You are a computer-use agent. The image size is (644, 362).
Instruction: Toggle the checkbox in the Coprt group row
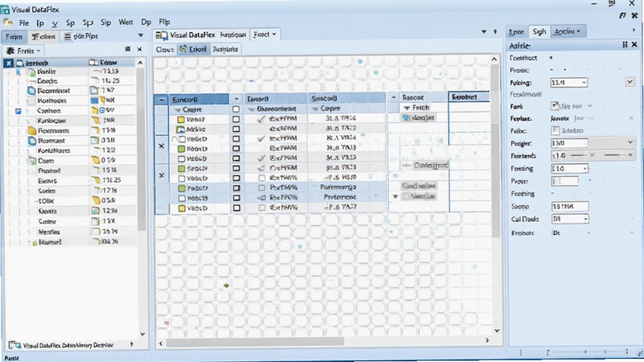[x=236, y=109]
